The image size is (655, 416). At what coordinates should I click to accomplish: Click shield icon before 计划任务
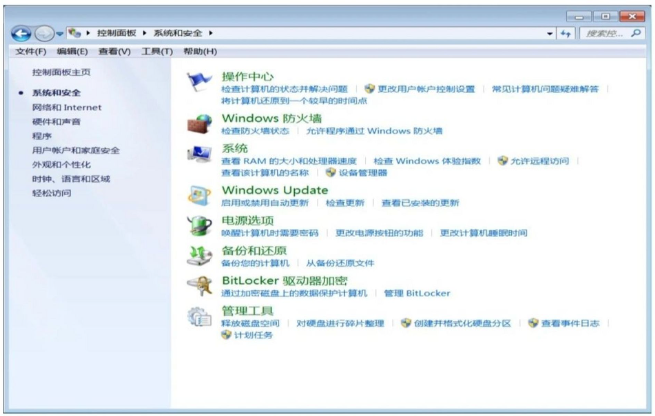[226, 335]
